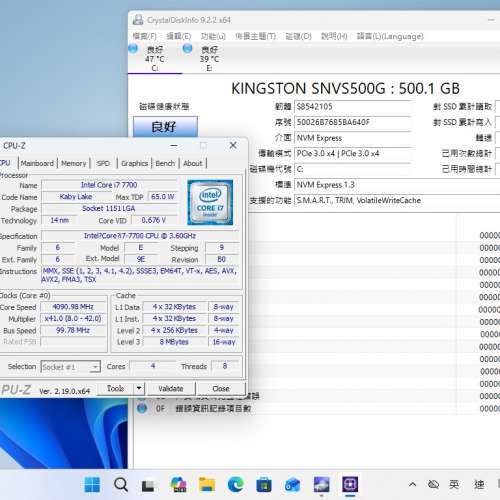
Task: Click the 良好 health status button
Action: pyautogui.click(x=165, y=127)
